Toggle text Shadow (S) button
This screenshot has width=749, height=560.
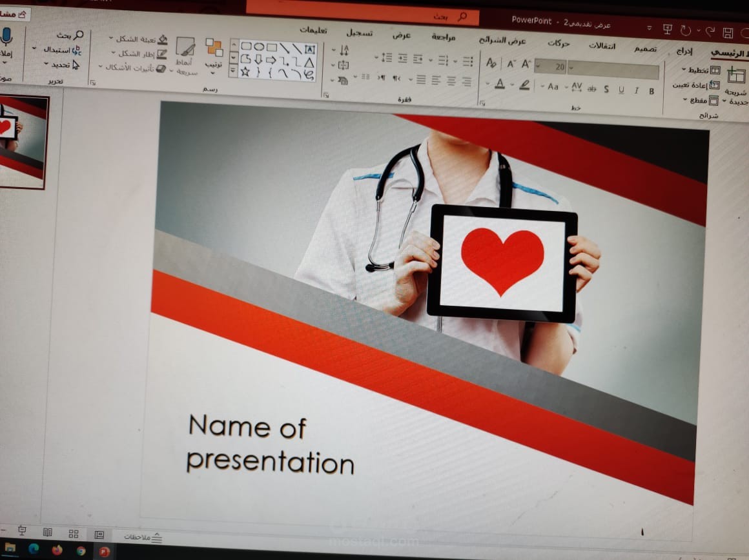coord(606,89)
